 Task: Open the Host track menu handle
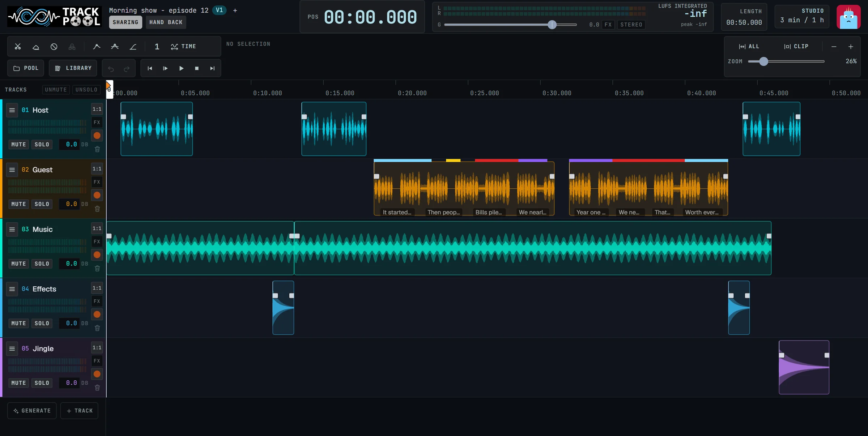tap(12, 110)
